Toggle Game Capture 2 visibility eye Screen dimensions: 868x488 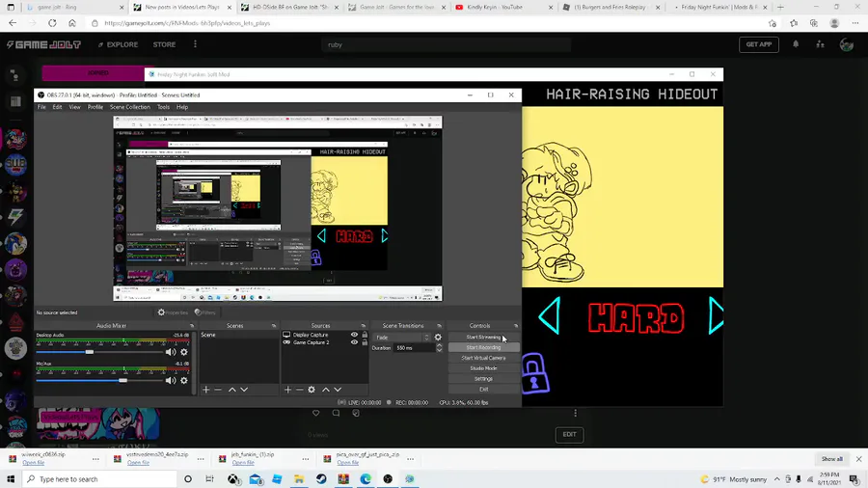point(354,342)
